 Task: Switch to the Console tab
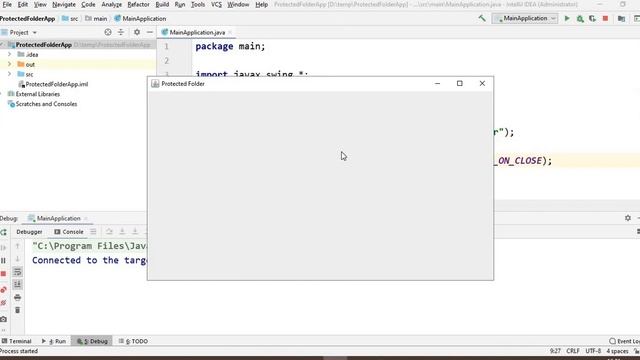click(69, 232)
